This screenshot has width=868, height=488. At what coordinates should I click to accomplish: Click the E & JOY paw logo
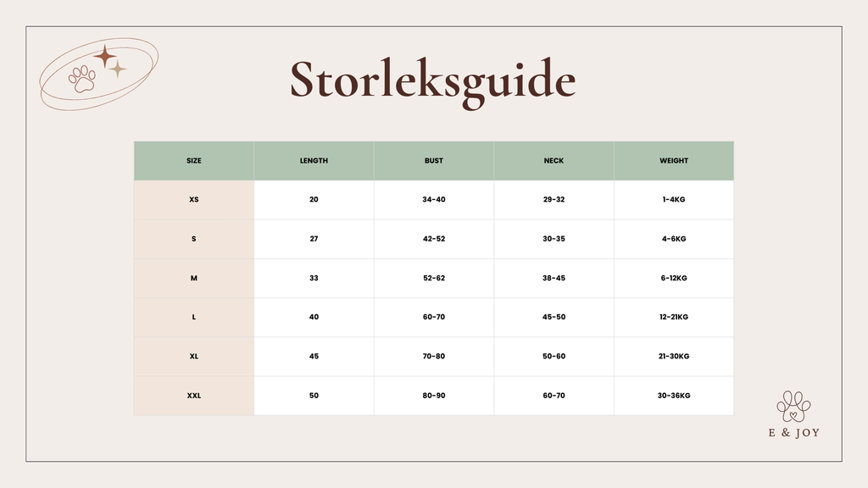coord(793,406)
